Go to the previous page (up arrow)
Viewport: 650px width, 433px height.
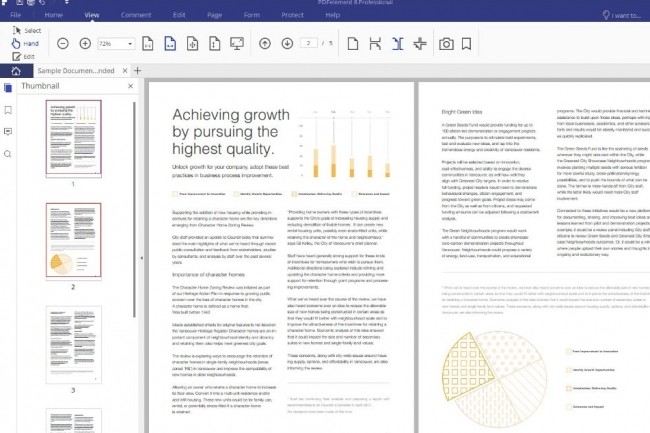(x=264, y=43)
